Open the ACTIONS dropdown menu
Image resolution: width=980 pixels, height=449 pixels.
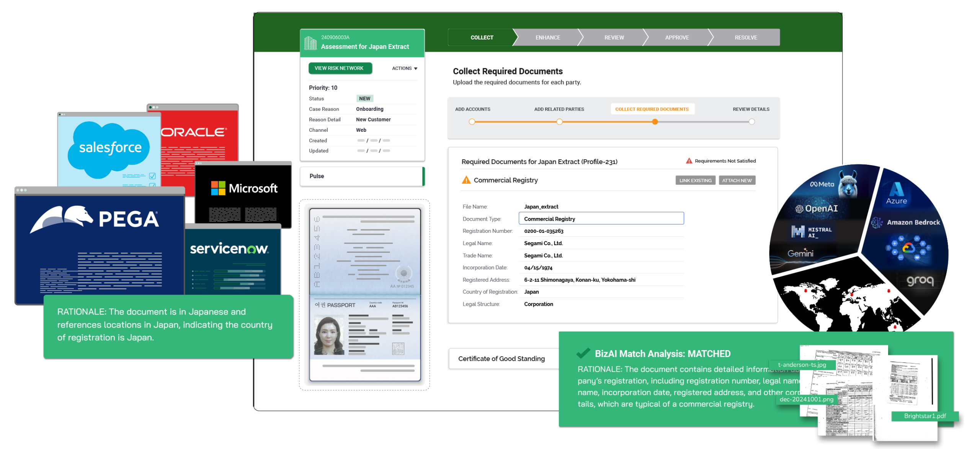tap(404, 68)
